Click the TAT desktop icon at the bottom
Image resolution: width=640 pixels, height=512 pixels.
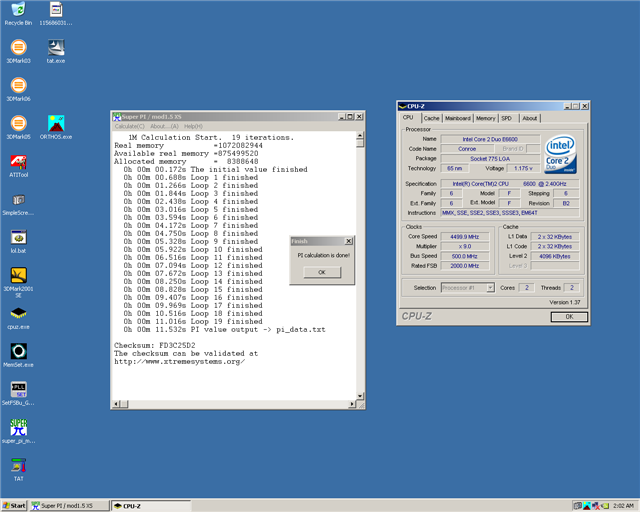[18, 465]
